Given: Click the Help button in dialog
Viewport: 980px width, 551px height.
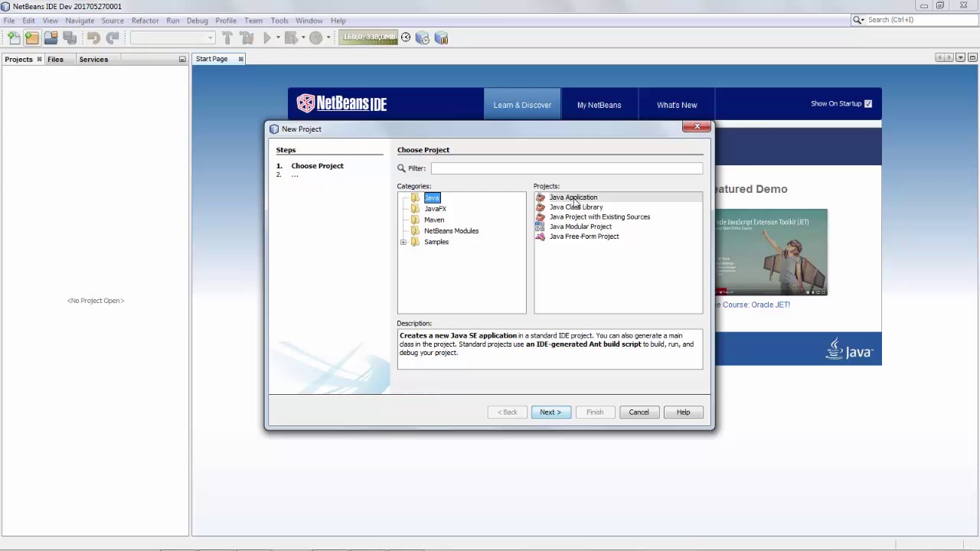Looking at the screenshot, I should coord(683,412).
